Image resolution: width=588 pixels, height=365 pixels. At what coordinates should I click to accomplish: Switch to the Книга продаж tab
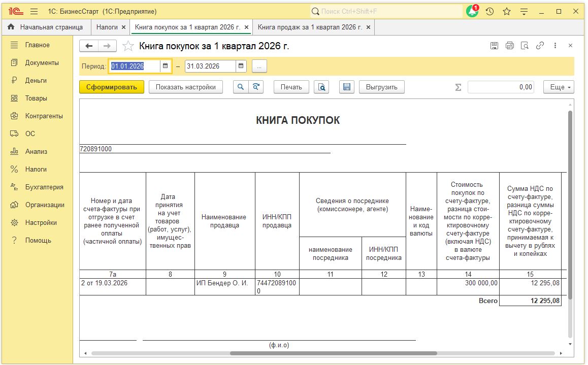[310, 27]
